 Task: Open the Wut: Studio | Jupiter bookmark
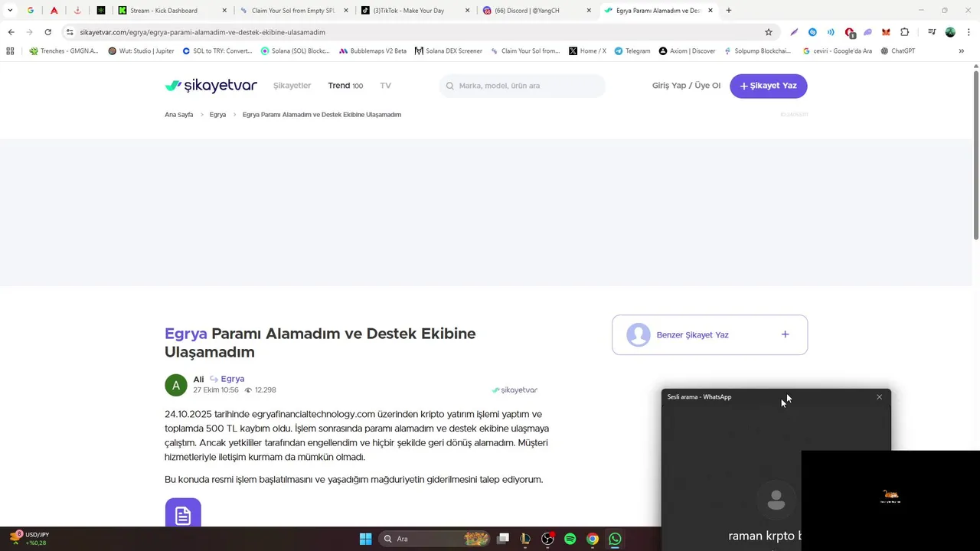tap(141, 51)
